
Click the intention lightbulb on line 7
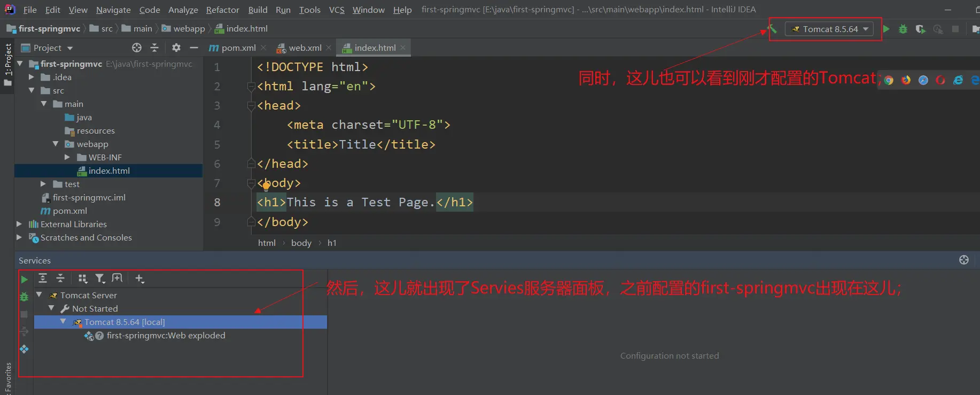[266, 187]
